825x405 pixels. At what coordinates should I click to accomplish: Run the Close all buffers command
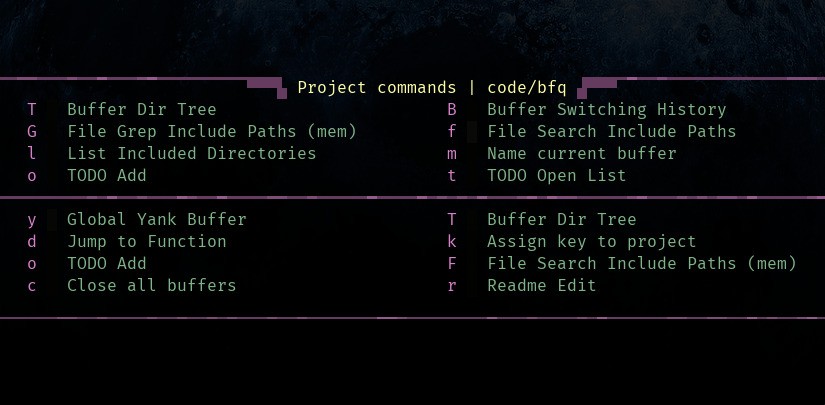(152, 286)
